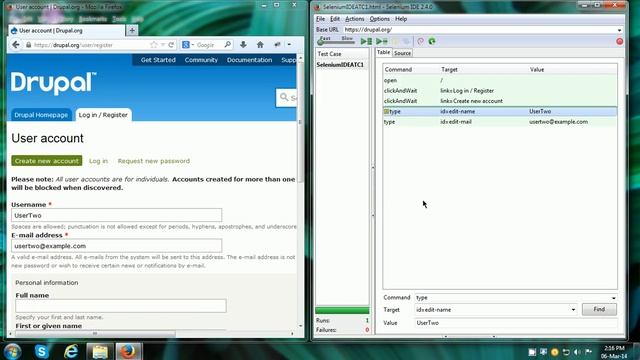Click the volume speaker tray icon
The width and height of the screenshot is (640, 360).
[577, 352]
